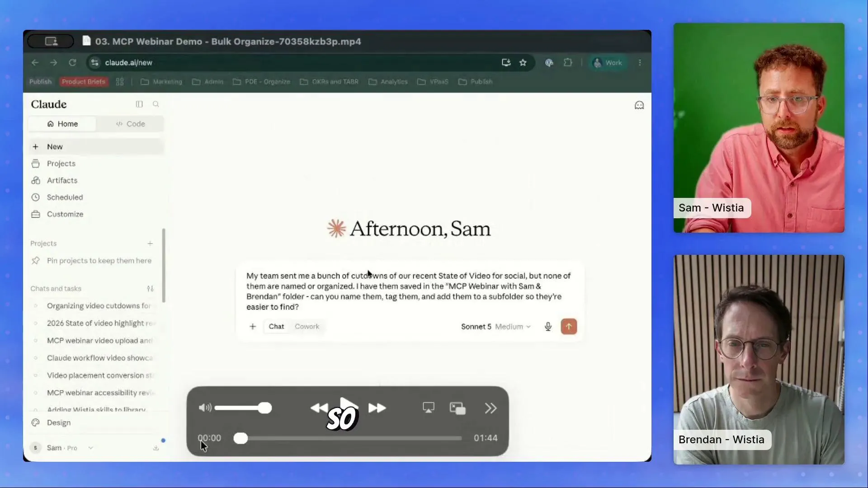Open Artifacts in the sidebar

[x=95, y=180]
